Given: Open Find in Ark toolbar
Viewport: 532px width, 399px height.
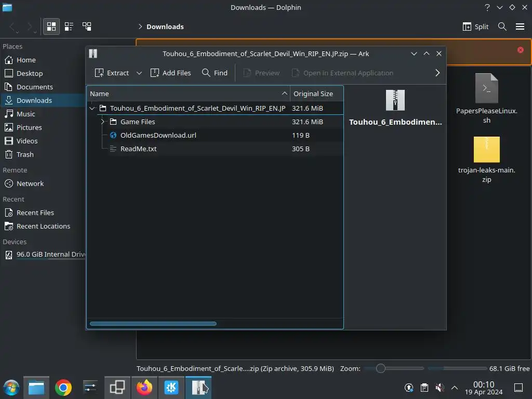Looking at the screenshot, I should 215,73.
